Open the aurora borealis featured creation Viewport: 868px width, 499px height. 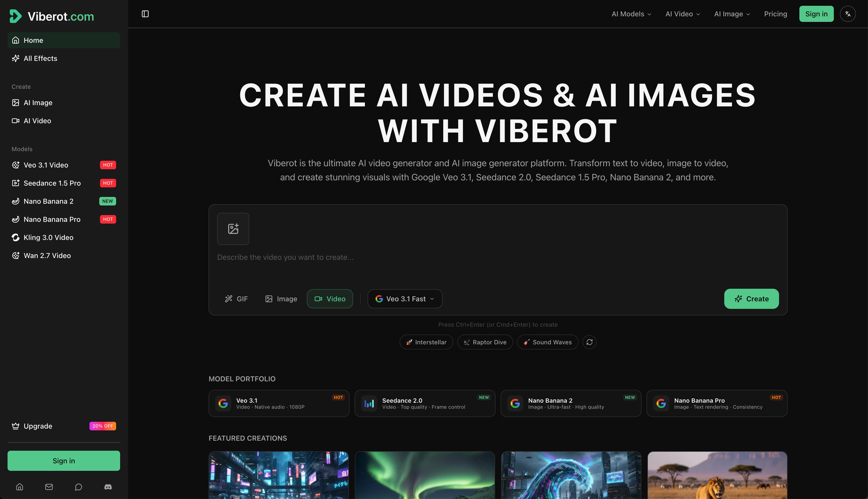point(425,475)
